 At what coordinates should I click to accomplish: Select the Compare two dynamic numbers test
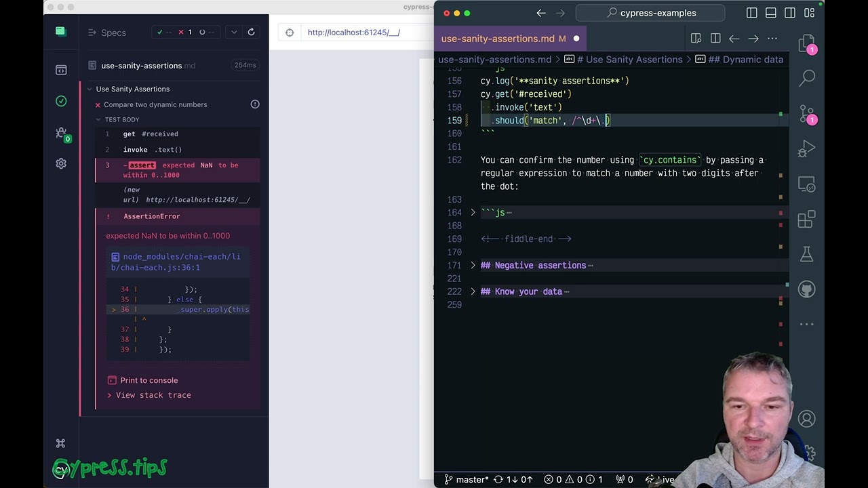[x=155, y=104]
